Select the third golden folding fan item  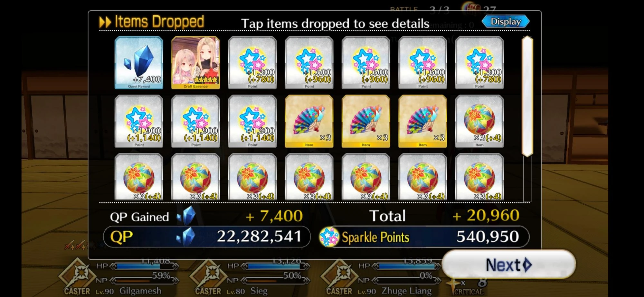point(422,121)
